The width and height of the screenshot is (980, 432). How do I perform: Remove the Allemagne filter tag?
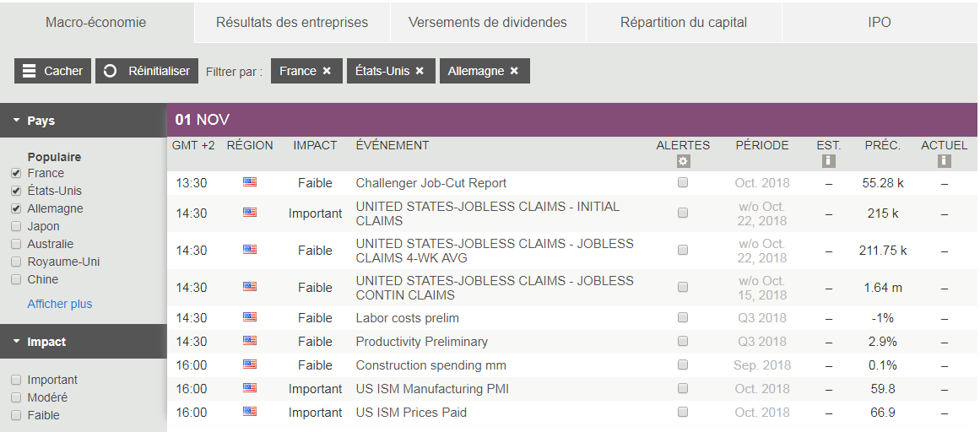(514, 71)
